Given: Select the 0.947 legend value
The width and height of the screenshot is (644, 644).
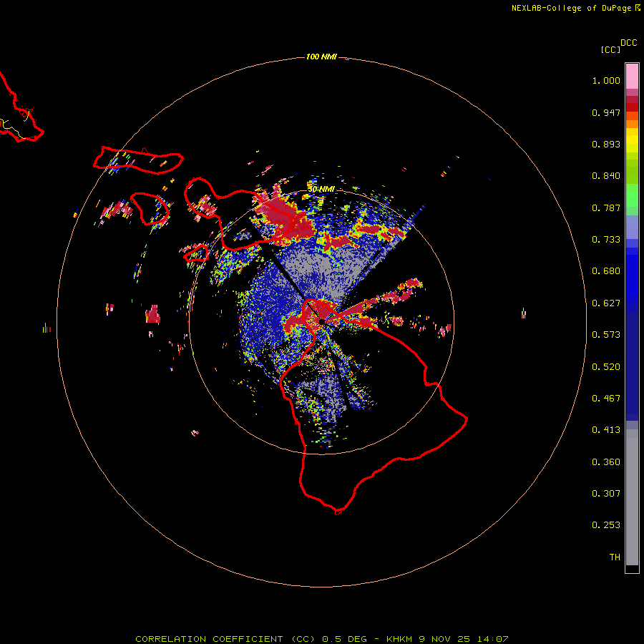Looking at the screenshot, I should [x=606, y=112].
